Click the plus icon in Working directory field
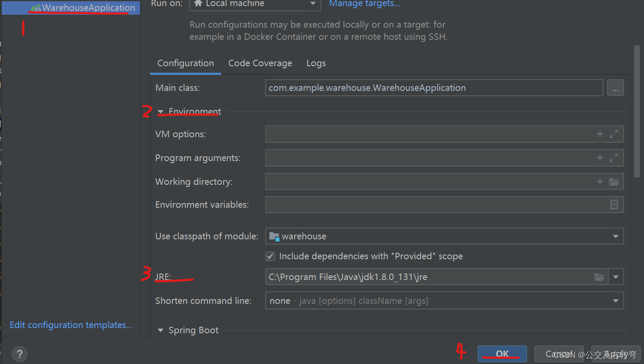This screenshot has height=364, width=644. coord(600,181)
